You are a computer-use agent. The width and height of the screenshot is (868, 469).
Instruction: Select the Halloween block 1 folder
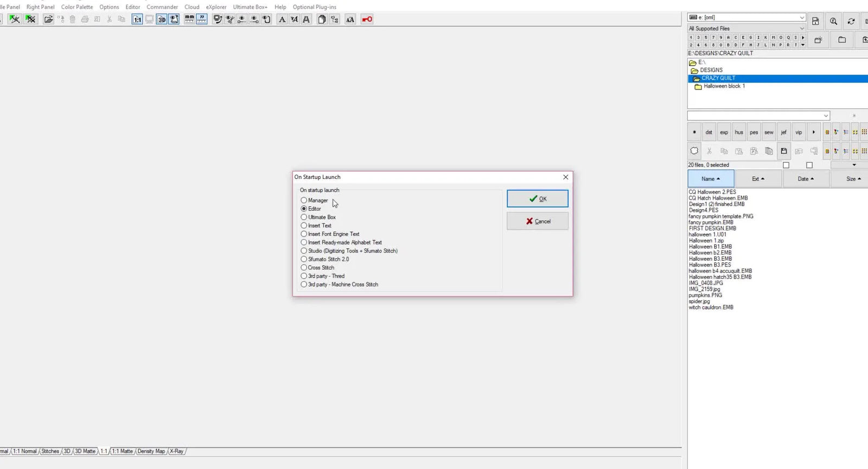(x=724, y=86)
